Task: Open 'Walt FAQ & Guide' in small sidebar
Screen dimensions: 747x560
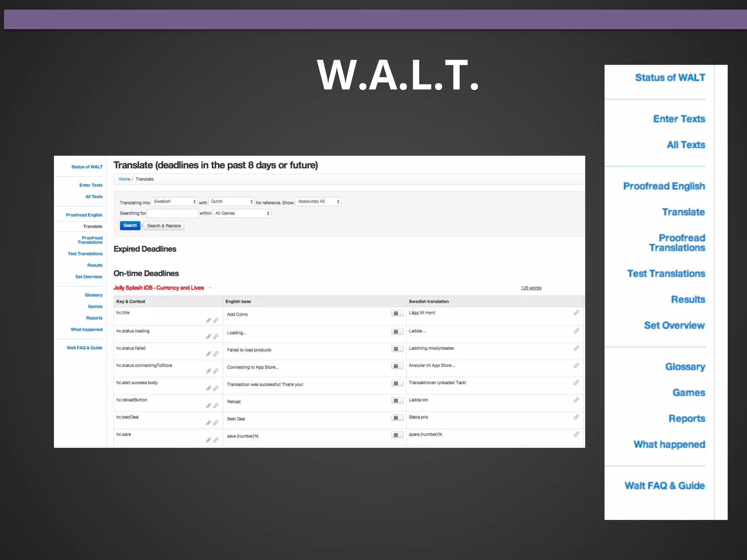Action: (85, 348)
